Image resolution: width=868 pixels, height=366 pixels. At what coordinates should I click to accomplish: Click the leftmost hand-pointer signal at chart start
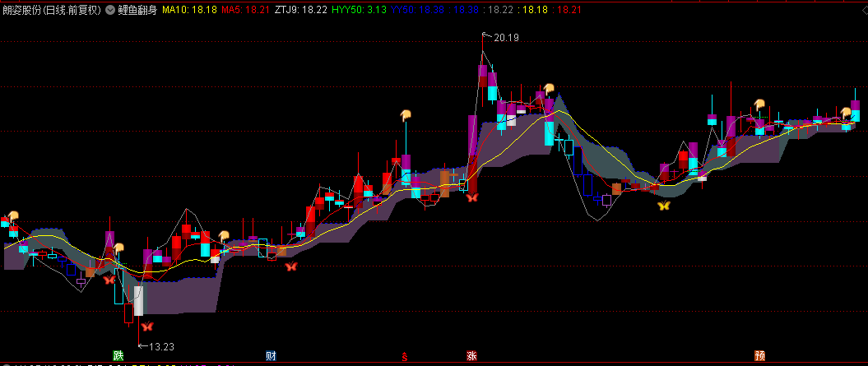point(12,216)
